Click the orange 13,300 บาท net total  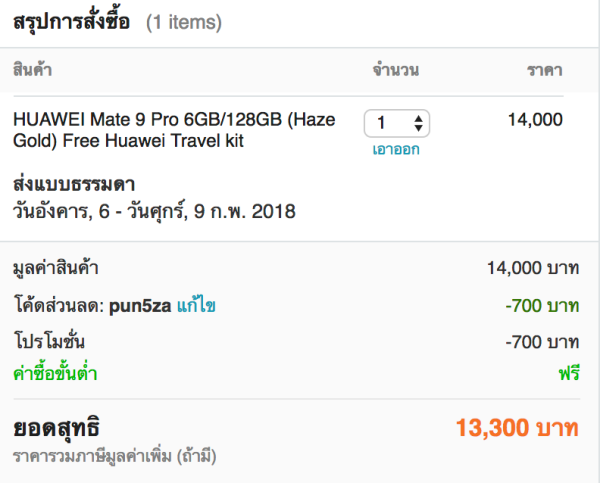[x=517, y=428]
